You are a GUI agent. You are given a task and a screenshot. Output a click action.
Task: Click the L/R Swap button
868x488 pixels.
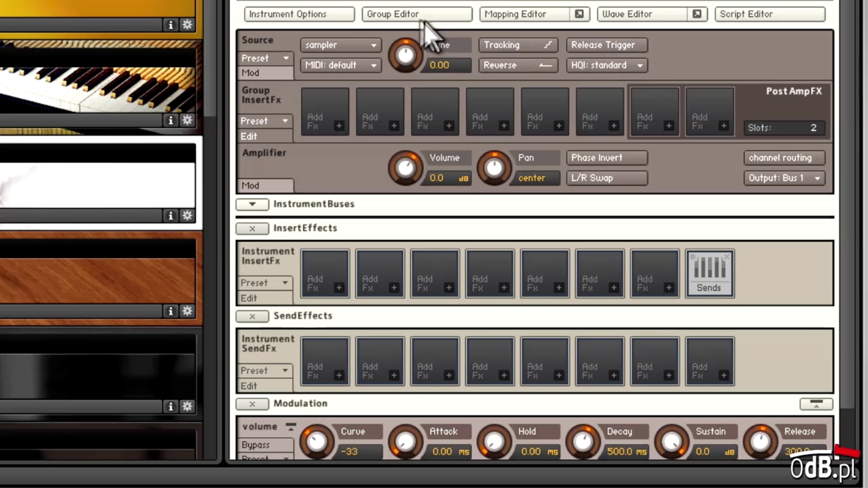click(607, 178)
